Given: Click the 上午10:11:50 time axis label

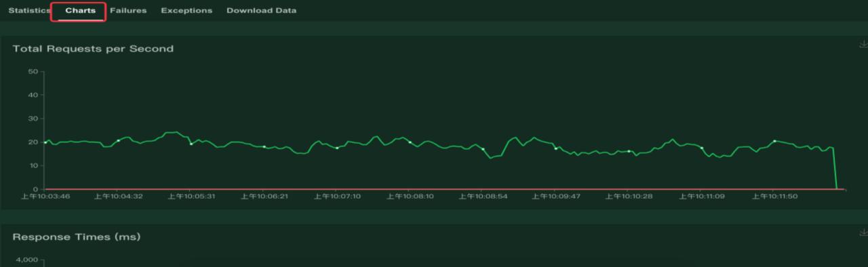Looking at the screenshot, I should pyautogui.click(x=774, y=197).
